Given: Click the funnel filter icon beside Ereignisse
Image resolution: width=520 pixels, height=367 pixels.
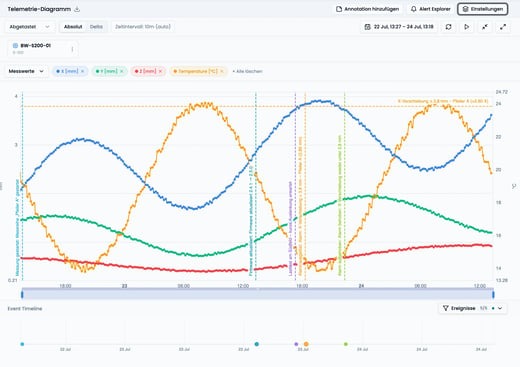Looking at the screenshot, I should [x=446, y=308].
